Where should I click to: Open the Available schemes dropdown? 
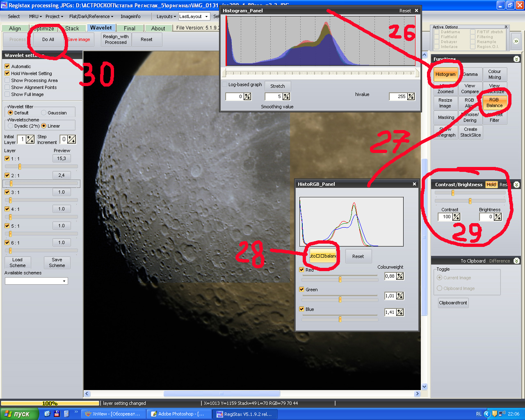(x=36, y=281)
